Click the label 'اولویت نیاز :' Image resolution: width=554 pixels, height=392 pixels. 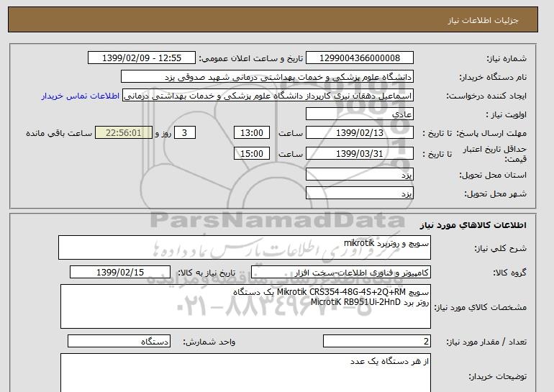[507, 114]
